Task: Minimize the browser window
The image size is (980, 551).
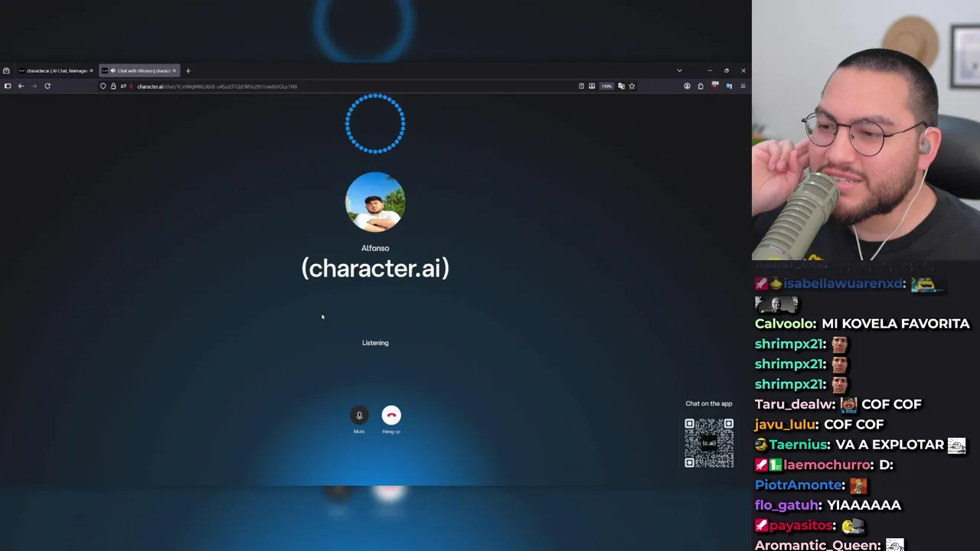Action: [x=710, y=70]
